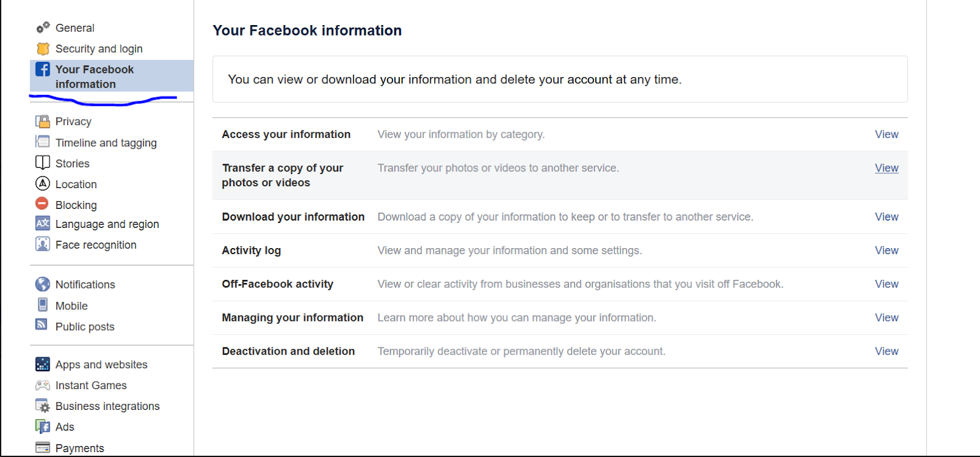Open Language and region settings
The height and width of the screenshot is (457, 980).
point(107,224)
